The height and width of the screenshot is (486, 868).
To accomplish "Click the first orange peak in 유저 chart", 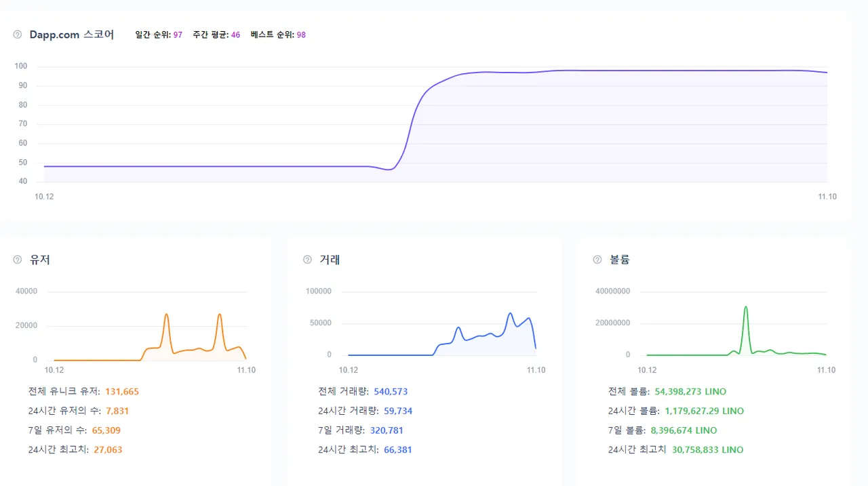I will click(x=166, y=315).
